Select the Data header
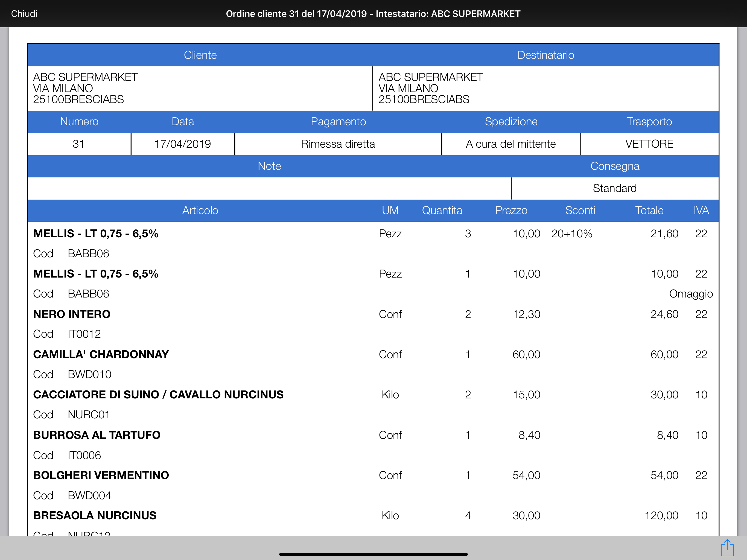 [x=183, y=122]
